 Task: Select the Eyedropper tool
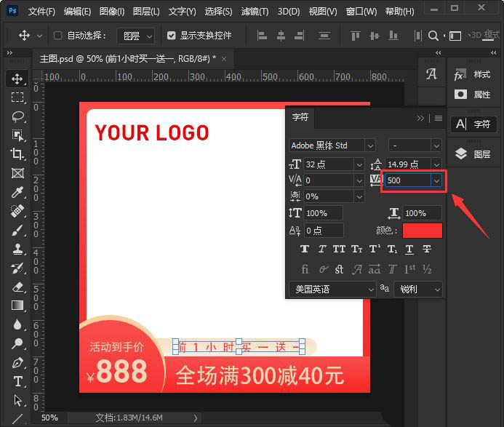click(x=17, y=192)
